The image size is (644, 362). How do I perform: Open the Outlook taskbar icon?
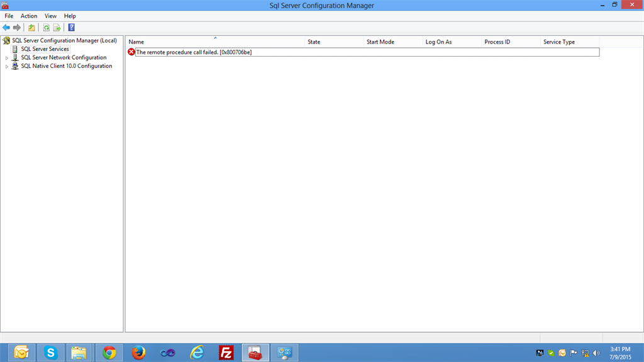[21, 353]
